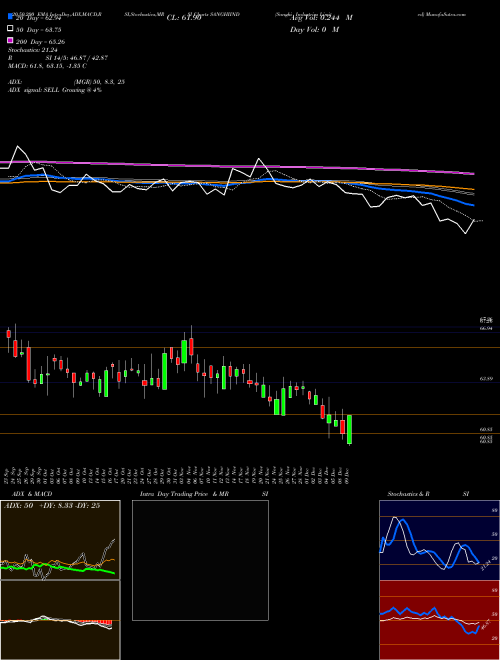Select the 'MACD: 61.8, 63.15, -1.35 C' line
500x660 pixels.
(x=47, y=66)
